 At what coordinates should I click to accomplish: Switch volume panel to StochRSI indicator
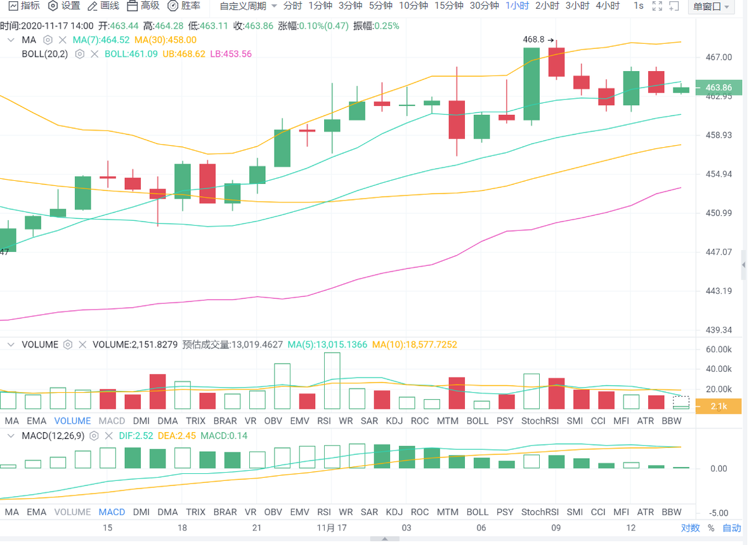(x=540, y=421)
